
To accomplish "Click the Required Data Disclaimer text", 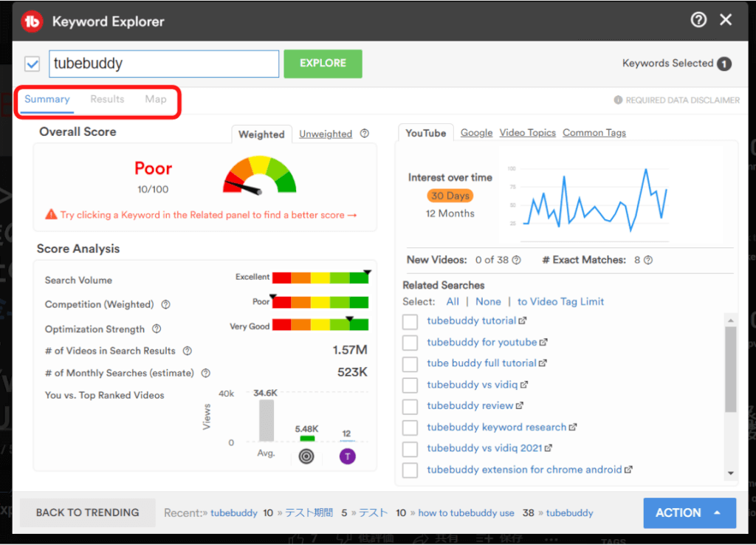I will point(682,100).
